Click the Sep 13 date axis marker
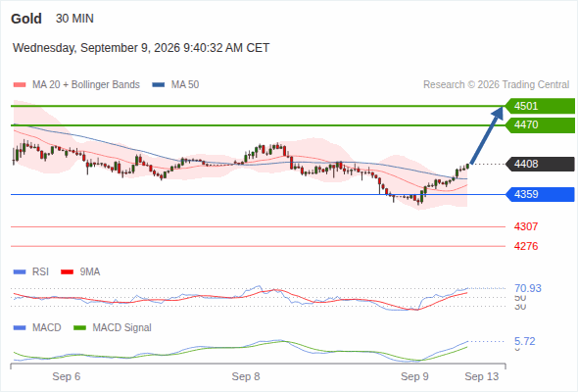This screenshot has height=392, width=578. coord(482,377)
